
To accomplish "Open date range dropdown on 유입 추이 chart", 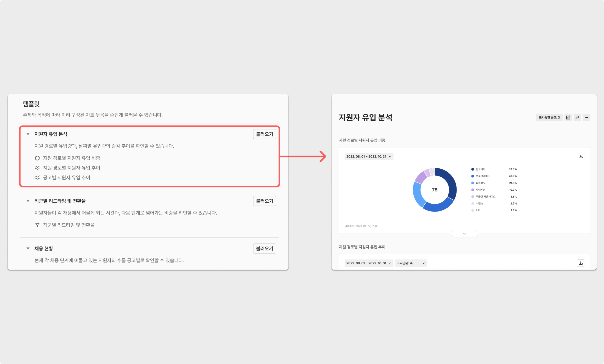I will (x=369, y=263).
